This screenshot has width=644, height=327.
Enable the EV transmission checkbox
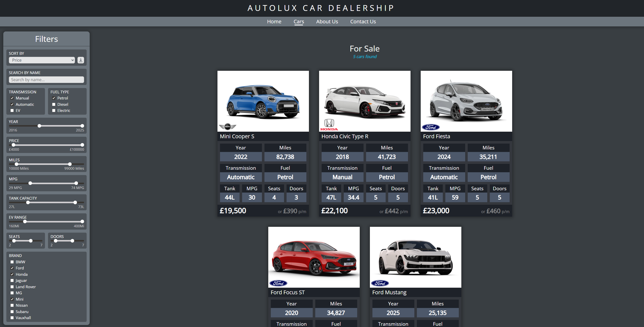pyautogui.click(x=12, y=111)
